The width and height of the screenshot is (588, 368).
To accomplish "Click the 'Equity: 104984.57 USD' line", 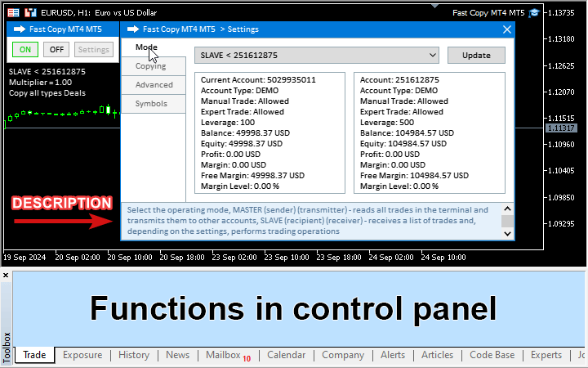I will point(403,143).
